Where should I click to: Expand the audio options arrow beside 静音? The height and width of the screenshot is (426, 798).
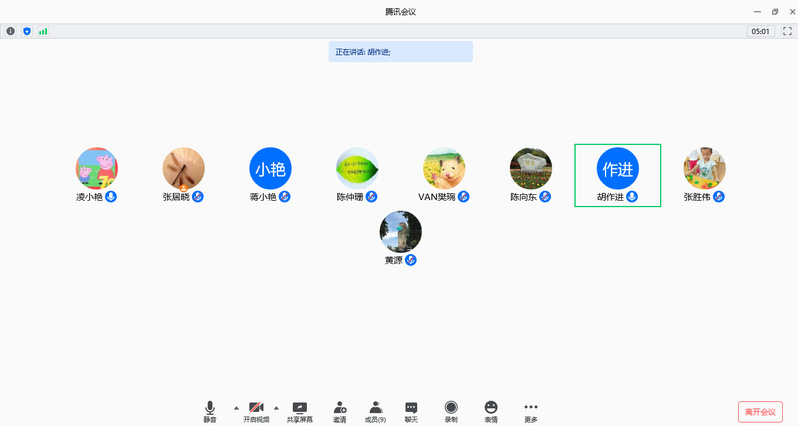click(x=236, y=408)
